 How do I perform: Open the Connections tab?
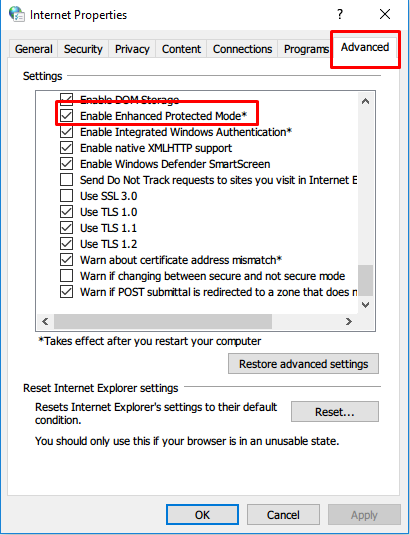pos(242,49)
